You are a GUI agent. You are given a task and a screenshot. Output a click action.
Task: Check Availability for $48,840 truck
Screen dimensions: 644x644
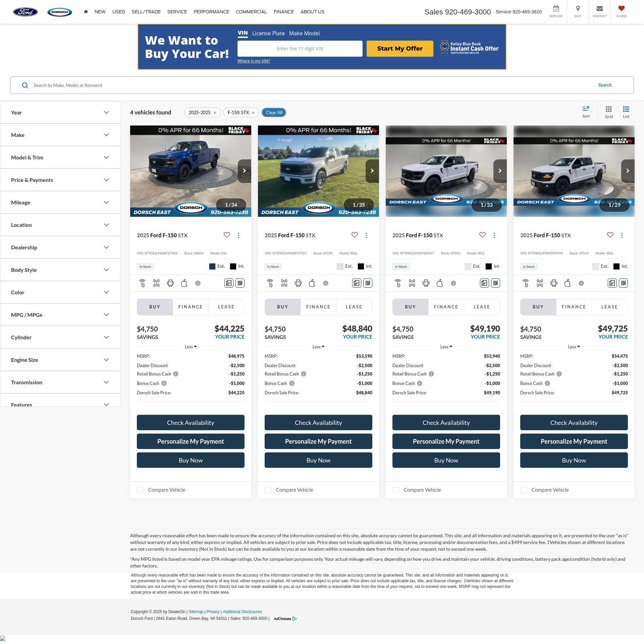coord(318,423)
